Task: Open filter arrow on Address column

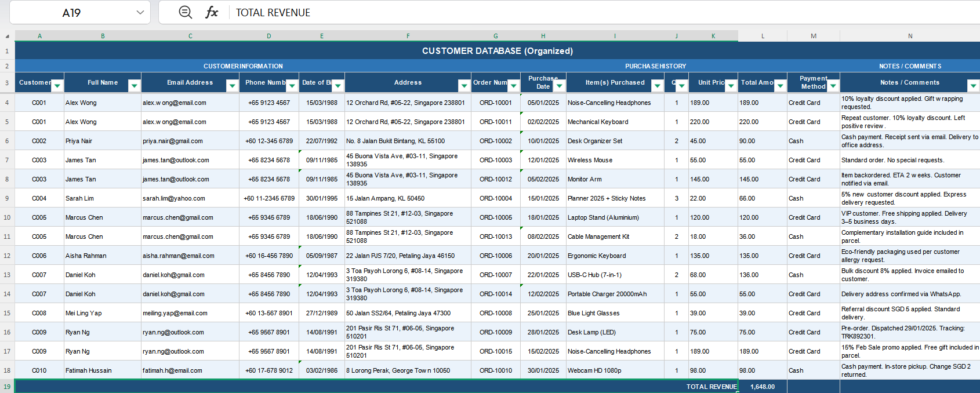Action: [464, 86]
